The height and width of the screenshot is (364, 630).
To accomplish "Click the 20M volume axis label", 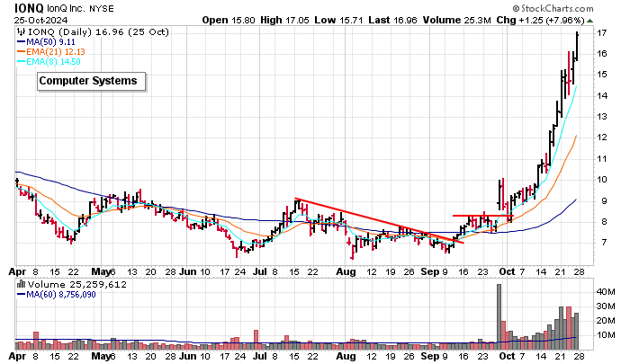I will point(606,321).
